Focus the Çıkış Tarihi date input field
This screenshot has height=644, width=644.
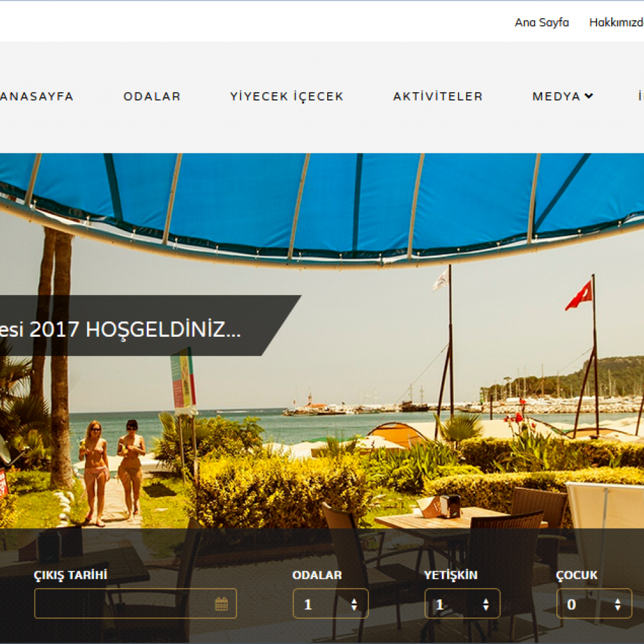pos(122,603)
